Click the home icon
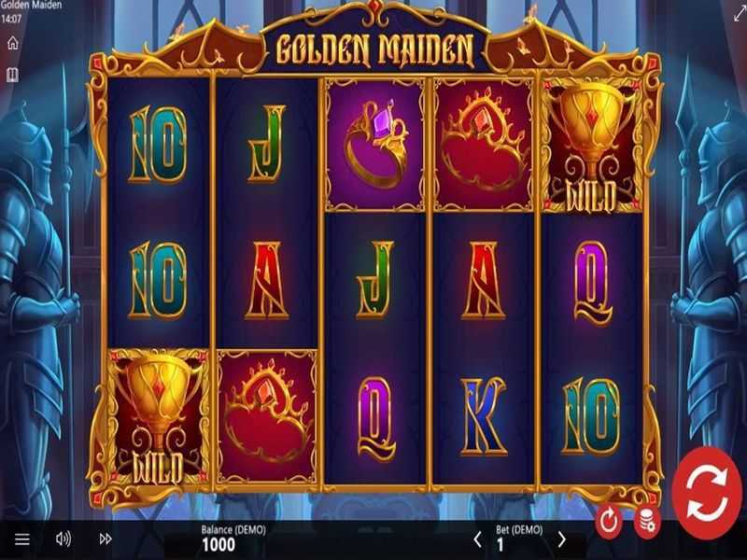747x560 pixels. coord(13,43)
